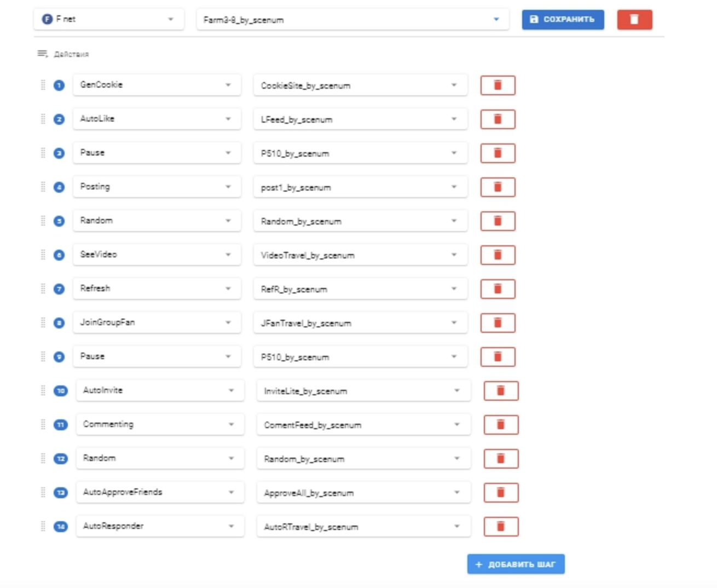Remove the AutoLike step via trash icon

point(498,119)
